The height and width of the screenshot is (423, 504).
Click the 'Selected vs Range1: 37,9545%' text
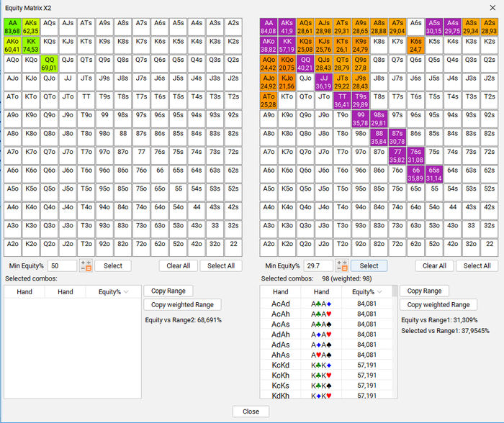click(445, 330)
